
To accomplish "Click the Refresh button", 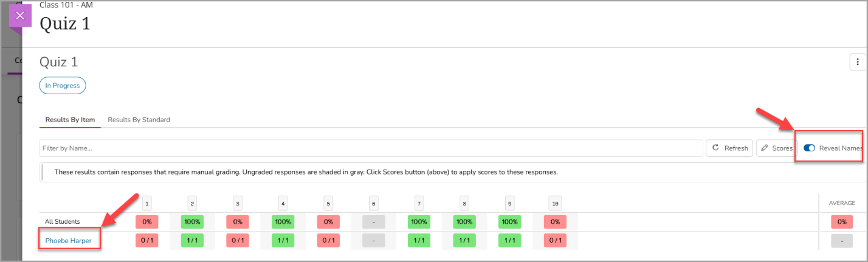I will tap(729, 148).
